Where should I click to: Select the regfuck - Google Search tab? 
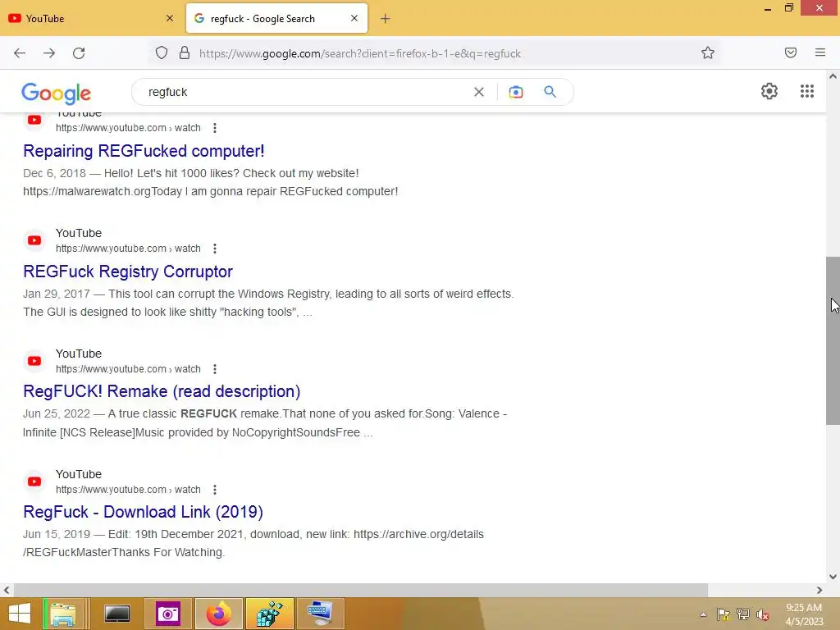pyautogui.click(x=277, y=19)
